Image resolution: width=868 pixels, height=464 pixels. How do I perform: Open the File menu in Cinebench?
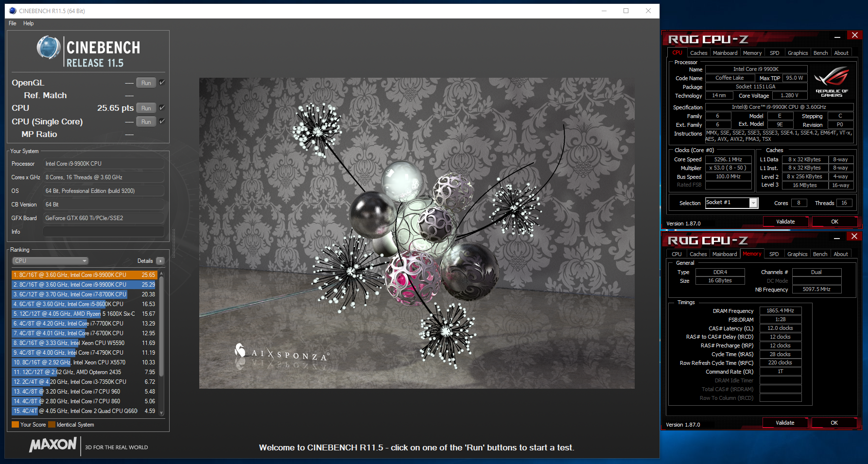(x=13, y=23)
